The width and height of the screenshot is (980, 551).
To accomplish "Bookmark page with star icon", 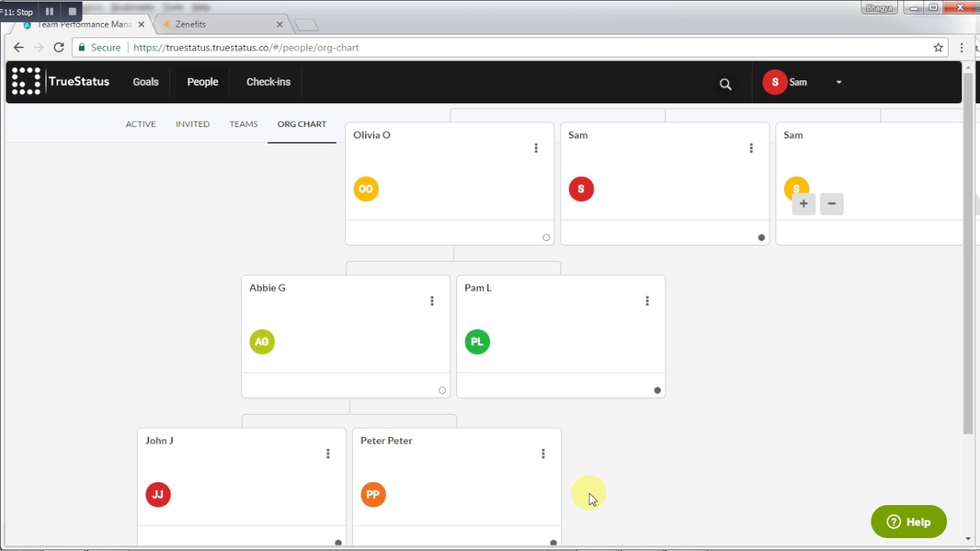I will point(938,47).
